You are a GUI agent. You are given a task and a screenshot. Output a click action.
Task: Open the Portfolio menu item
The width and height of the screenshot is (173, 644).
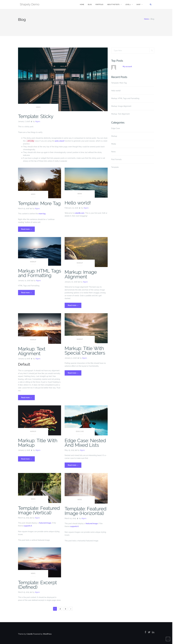pos(99,4)
